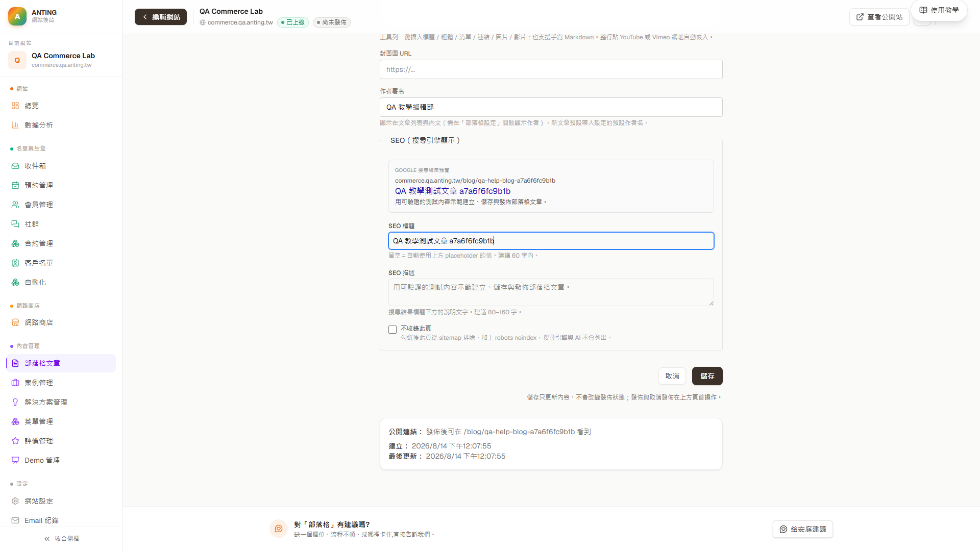This screenshot has width=980, height=551.
Task: Click the 尚未發佈 status badge
Action: tap(332, 22)
